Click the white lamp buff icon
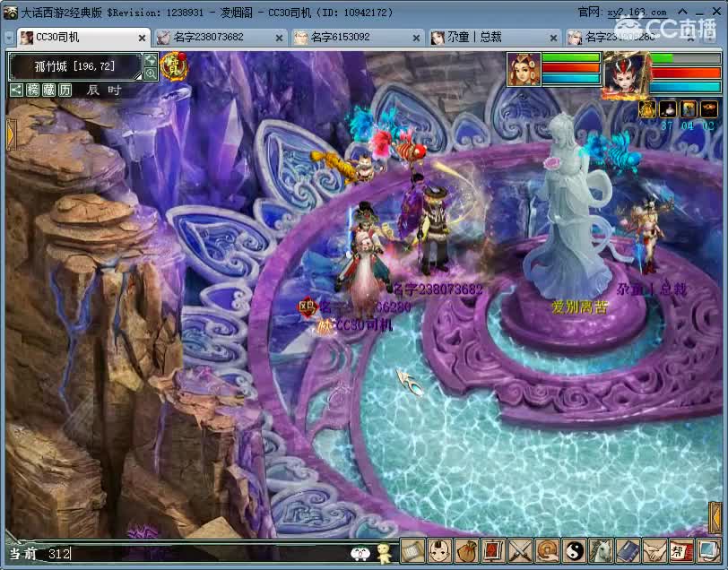The height and width of the screenshot is (570, 728). point(668,109)
